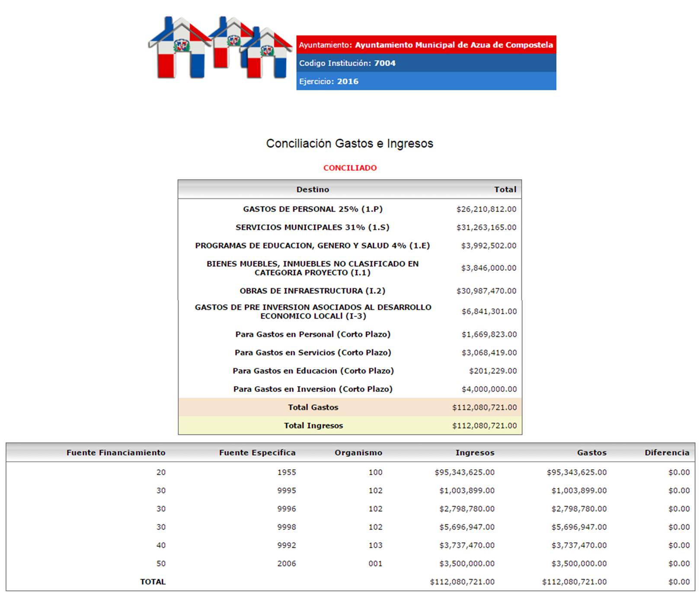Viewport: 700px width, 603px height.
Task: Click the $3,500,000.00 value under Ingresos
Action: click(467, 564)
